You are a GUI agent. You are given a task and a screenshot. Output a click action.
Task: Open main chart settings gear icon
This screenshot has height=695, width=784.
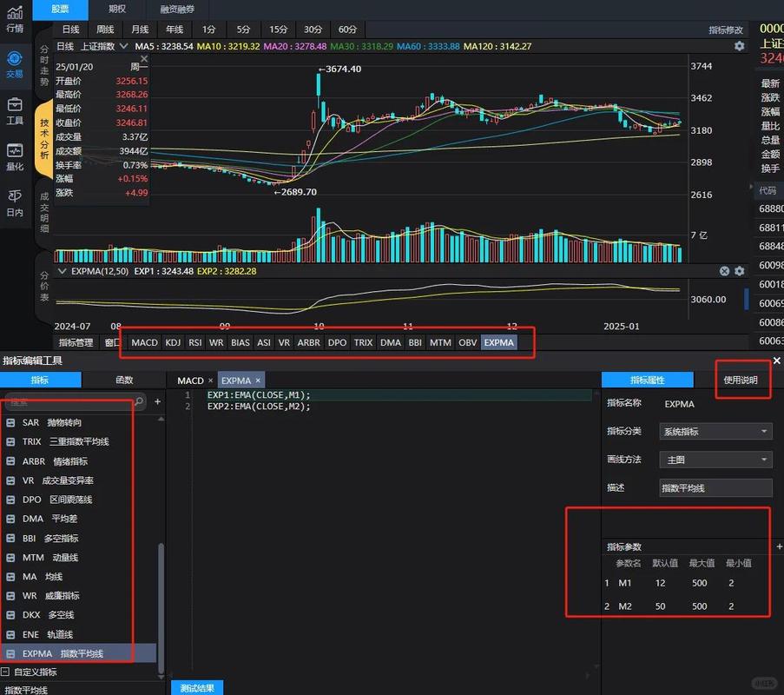(740, 46)
